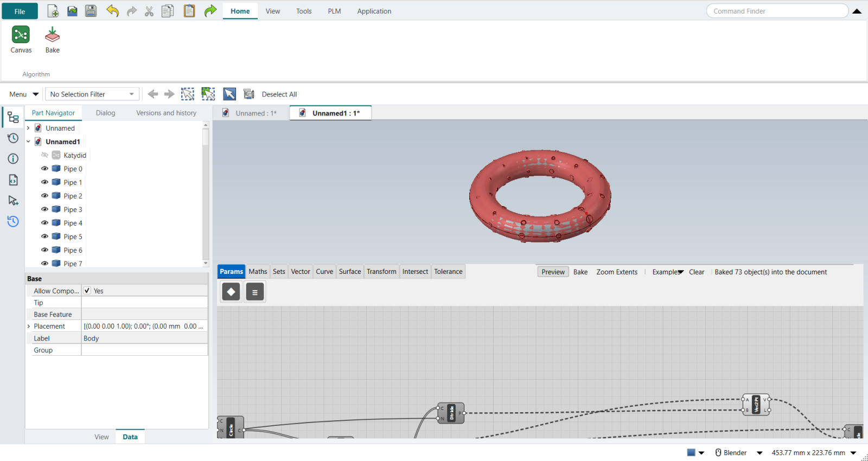Click the blue history clock sidebar icon
The width and height of the screenshot is (868, 461).
coord(13,221)
